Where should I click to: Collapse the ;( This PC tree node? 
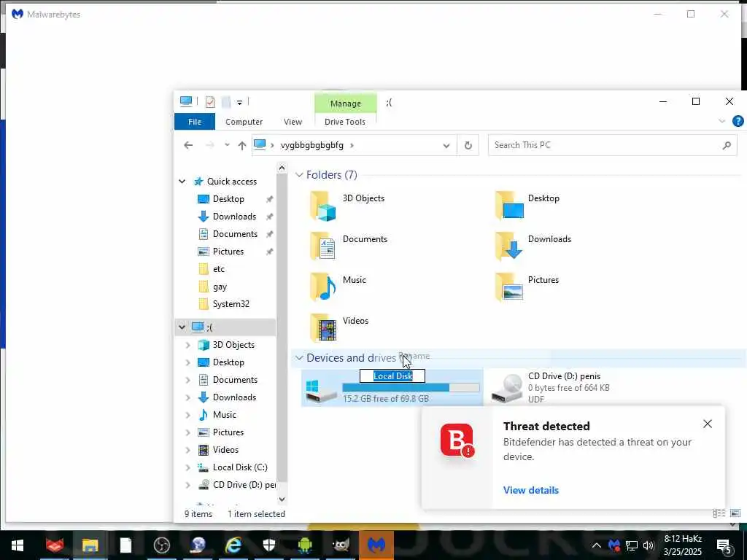coord(182,327)
